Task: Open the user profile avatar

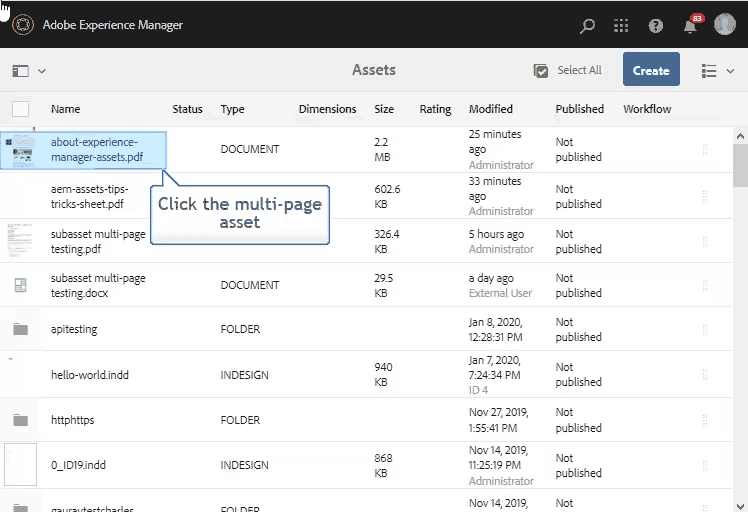Action: click(x=725, y=25)
